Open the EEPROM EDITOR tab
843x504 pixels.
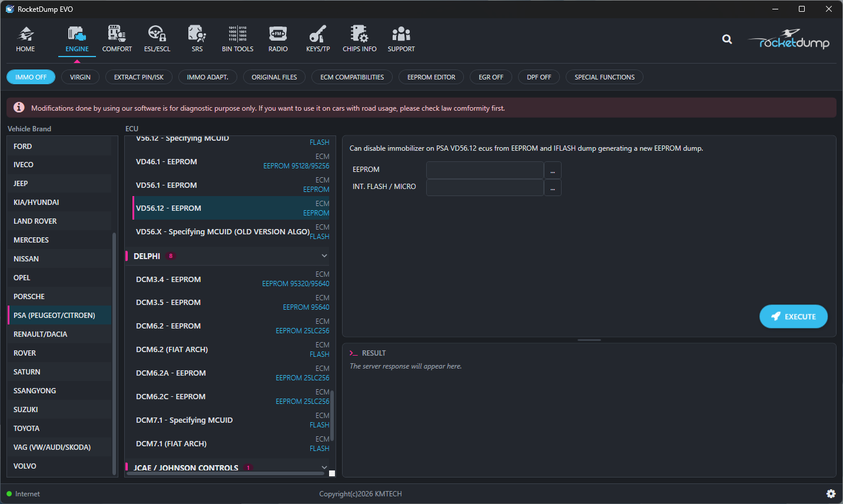pos(432,77)
